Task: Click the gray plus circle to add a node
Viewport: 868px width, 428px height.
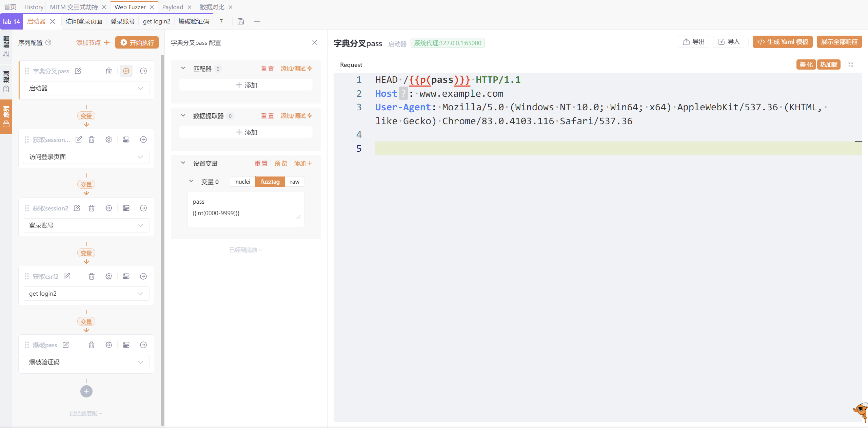Action: [86, 391]
